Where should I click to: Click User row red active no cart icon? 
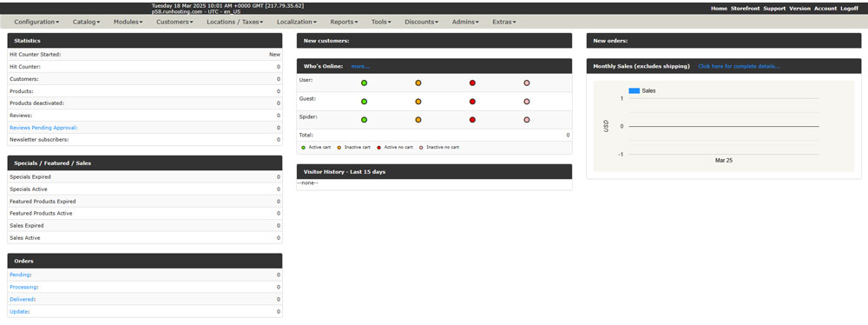click(472, 83)
